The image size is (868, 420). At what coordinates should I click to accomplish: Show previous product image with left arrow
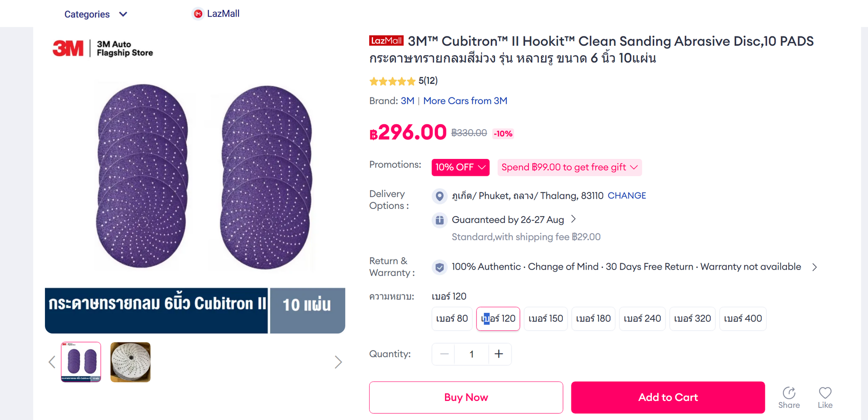pyautogui.click(x=52, y=362)
